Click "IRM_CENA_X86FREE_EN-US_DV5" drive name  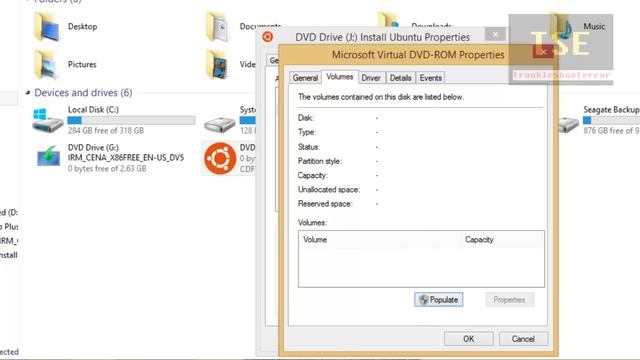pos(126,158)
